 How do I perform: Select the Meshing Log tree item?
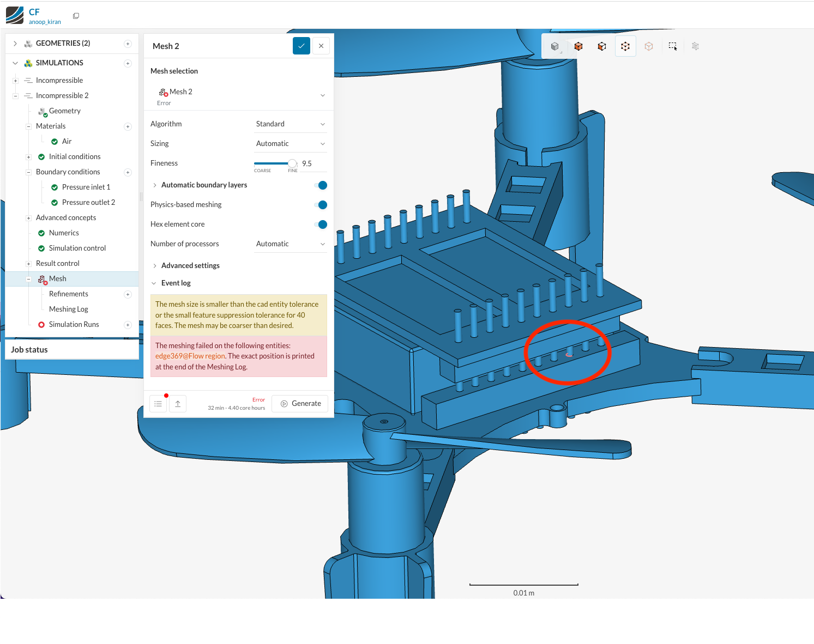68,309
